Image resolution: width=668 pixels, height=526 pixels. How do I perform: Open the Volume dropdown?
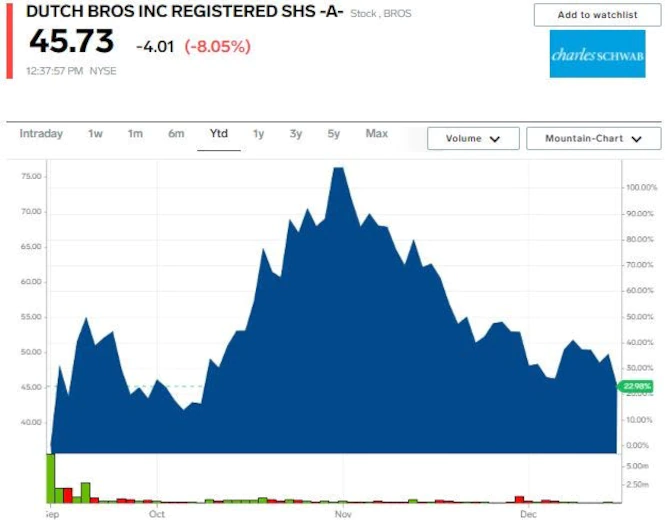473,138
